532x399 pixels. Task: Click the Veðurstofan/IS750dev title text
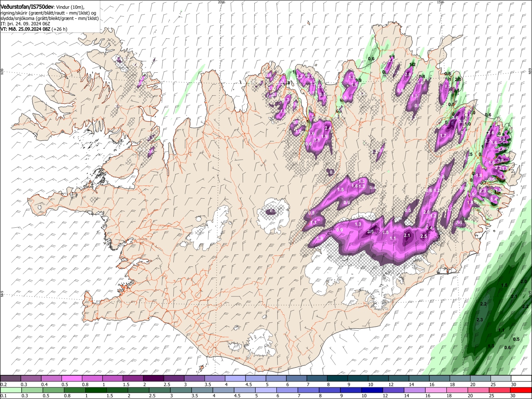pyautogui.click(x=27, y=7)
